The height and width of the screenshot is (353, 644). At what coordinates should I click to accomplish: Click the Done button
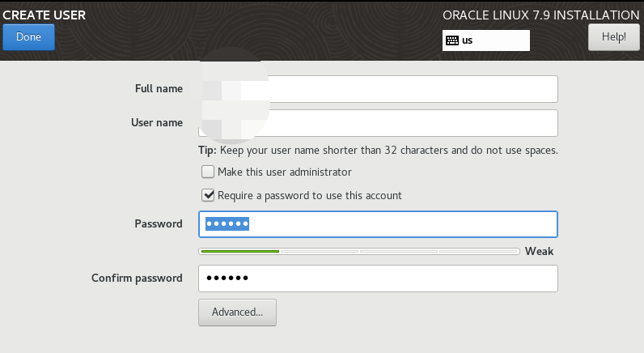click(x=28, y=37)
